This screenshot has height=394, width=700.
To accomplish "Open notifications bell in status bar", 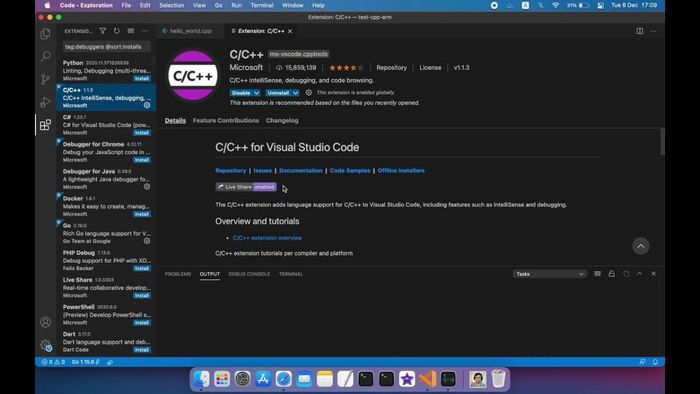I will point(655,362).
